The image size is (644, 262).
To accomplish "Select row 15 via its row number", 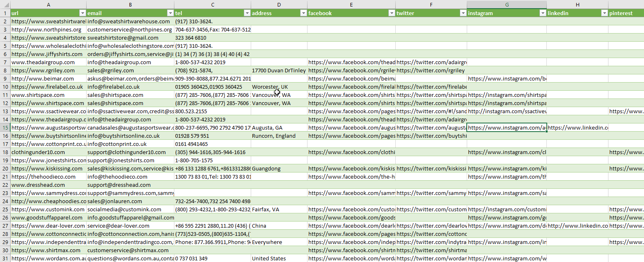I will click(x=5, y=128).
